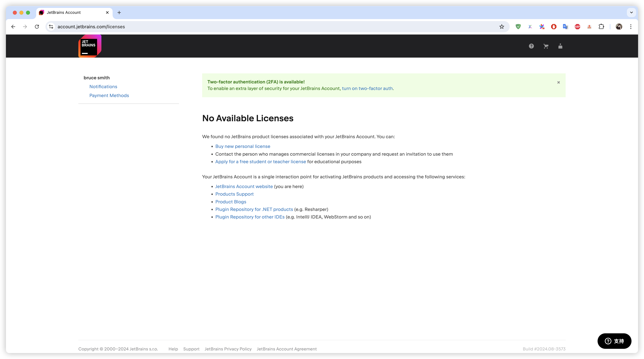The image size is (644, 359).
Task: Dismiss the 2FA notification banner
Action: pos(558,82)
